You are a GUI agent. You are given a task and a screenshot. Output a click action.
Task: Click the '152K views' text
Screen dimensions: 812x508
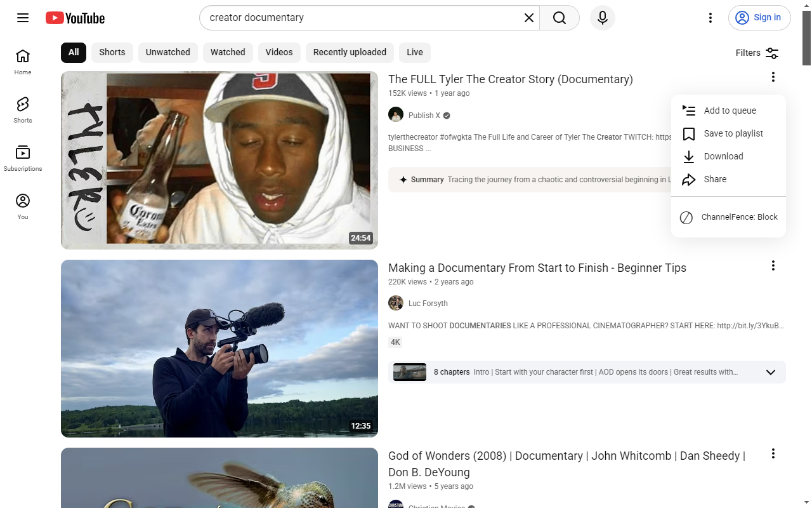[407, 93]
